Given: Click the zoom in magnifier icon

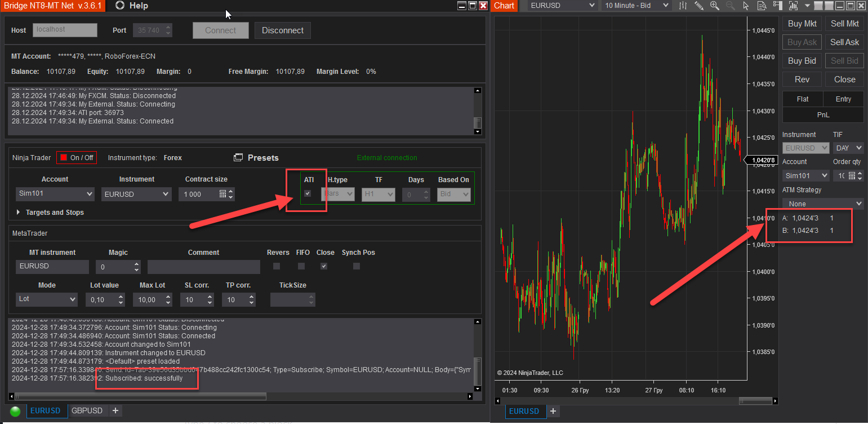Looking at the screenshot, I should 715,6.
